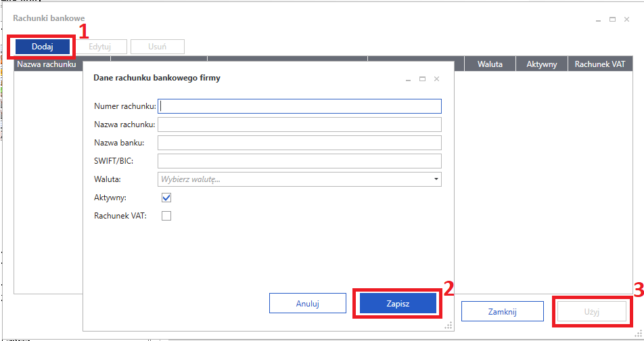Click the Rachunek VAT column header
This screenshot has width=644, height=341.
pyautogui.click(x=600, y=65)
